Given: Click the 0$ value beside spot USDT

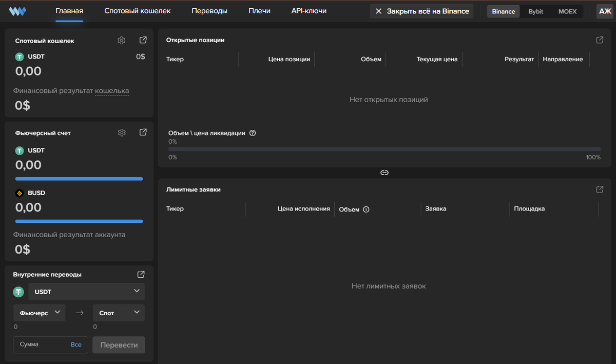Looking at the screenshot, I should 141,56.
